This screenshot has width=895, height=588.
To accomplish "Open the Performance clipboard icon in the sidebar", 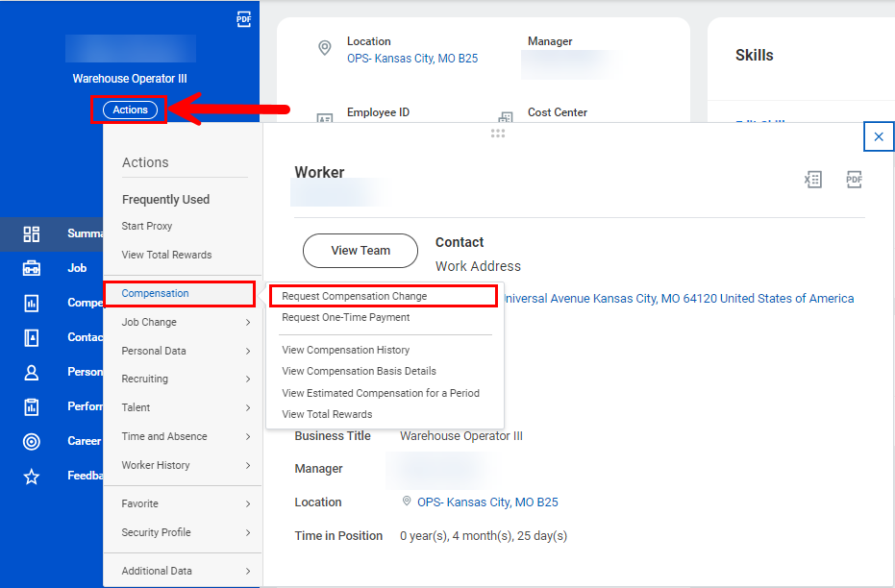I will tap(33, 405).
